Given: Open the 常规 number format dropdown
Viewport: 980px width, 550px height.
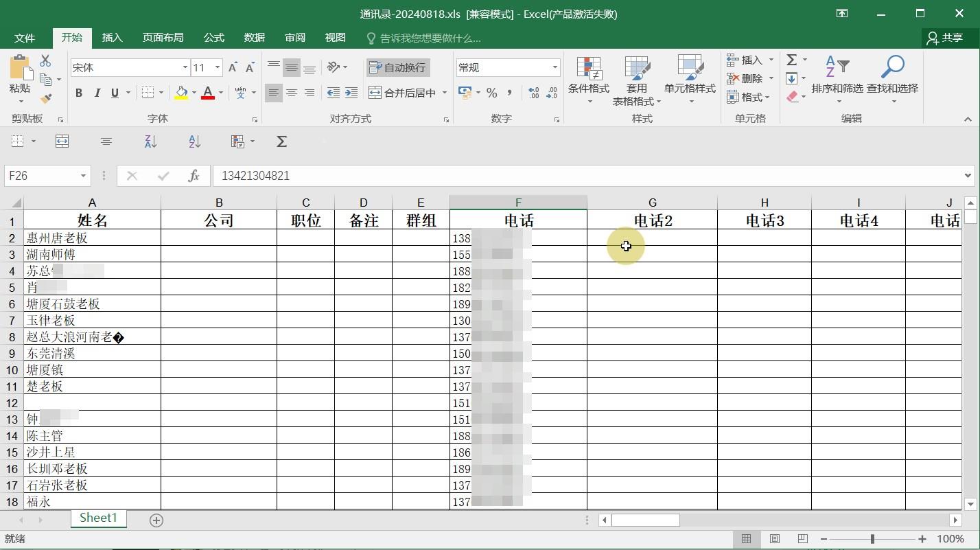Looking at the screenshot, I should (555, 67).
